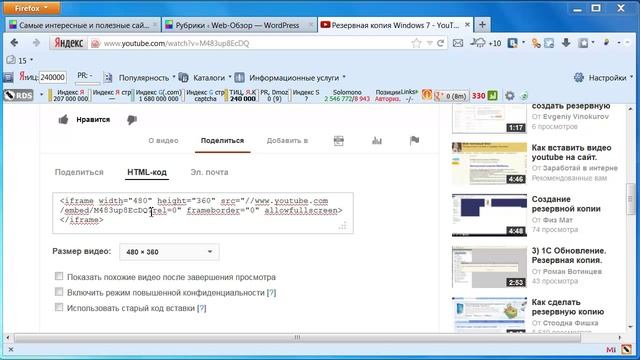Click the thumbs-up like icon
The height and width of the screenshot is (360, 640).
click(63, 120)
